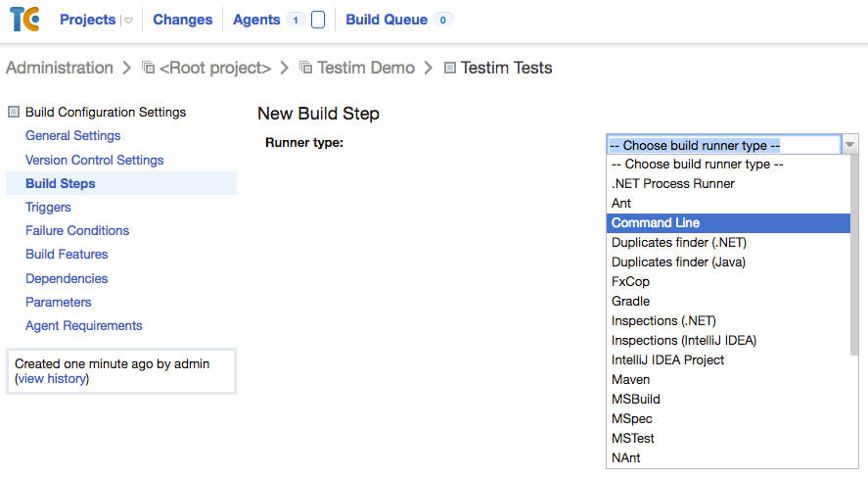This screenshot has height=478, width=868.
Task: Click the Agents count badge
Action: (295, 20)
